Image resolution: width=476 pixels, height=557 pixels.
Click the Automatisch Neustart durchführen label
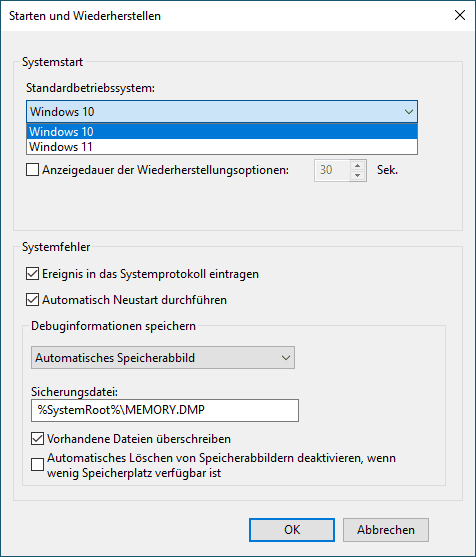coord(134,300)
